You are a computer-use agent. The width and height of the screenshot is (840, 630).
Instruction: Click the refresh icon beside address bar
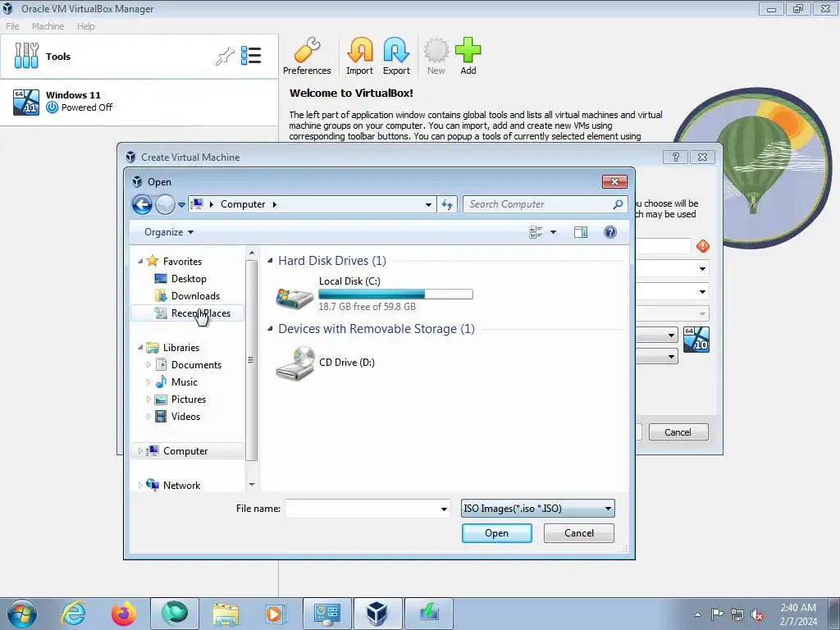[447, 204]
